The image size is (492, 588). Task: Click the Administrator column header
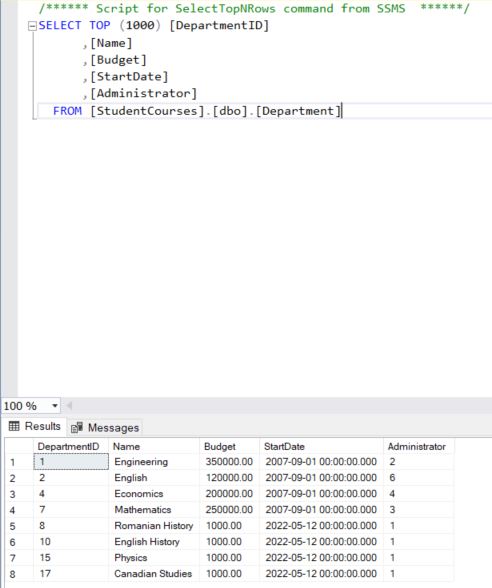click(418, 446)
